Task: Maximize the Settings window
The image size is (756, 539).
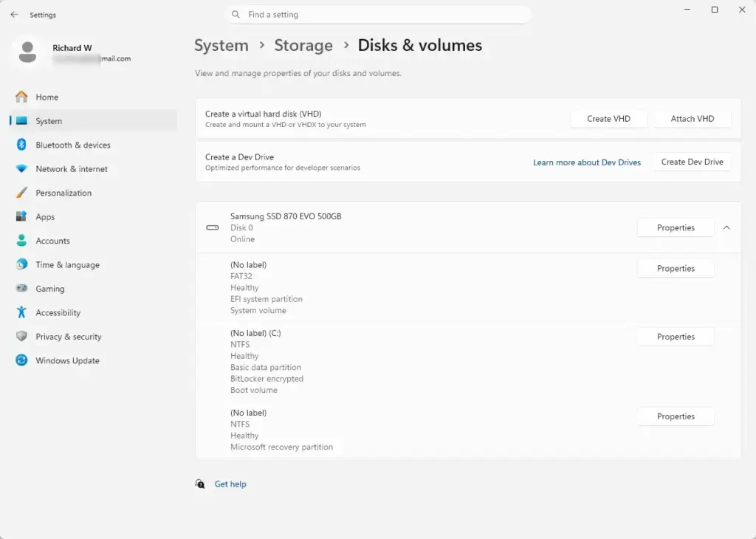Action: (715, 10)
